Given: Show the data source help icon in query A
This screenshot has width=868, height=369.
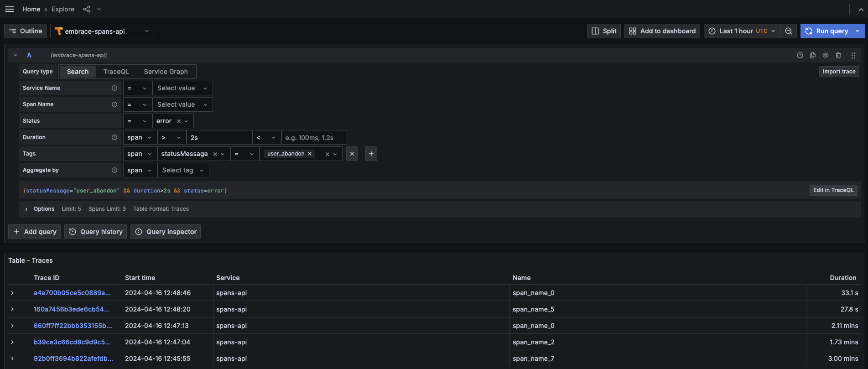Looking at the screenshot, I should pos(800,55).
